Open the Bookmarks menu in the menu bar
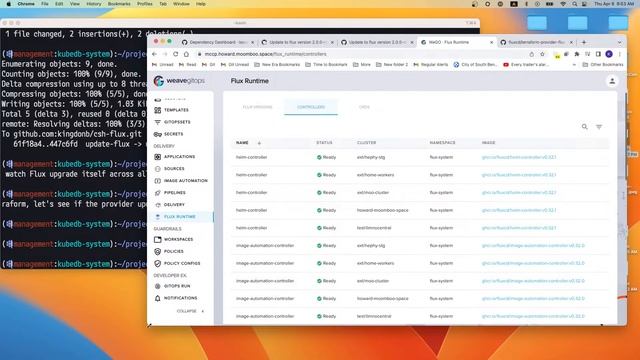 click(119, 4)
